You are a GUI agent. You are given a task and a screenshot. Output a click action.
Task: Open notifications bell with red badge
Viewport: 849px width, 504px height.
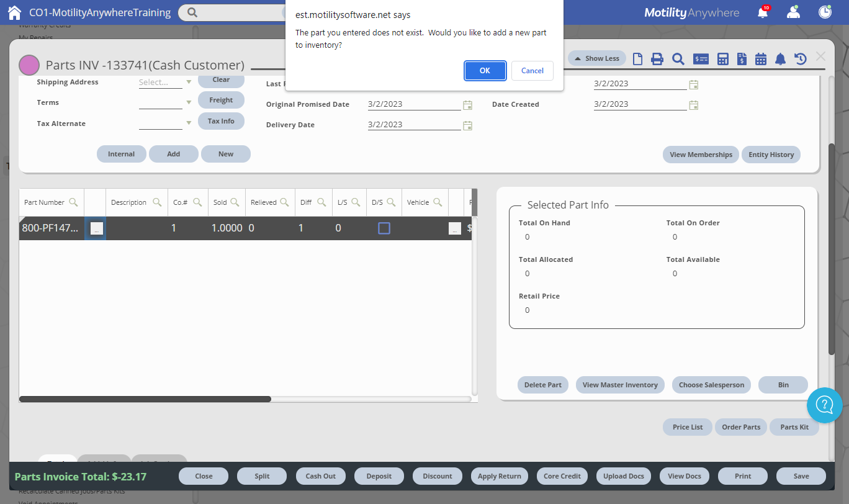pyautogui.click(x=763, y=12)
